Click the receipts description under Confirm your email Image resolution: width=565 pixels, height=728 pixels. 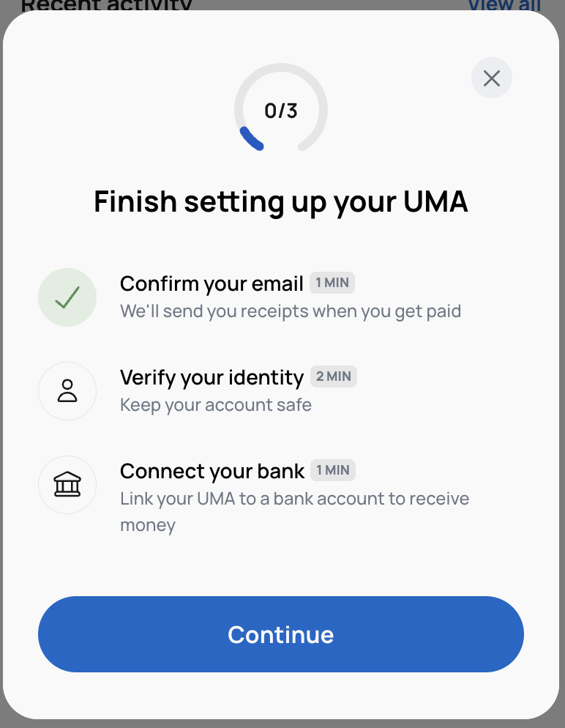pos(291,311)
